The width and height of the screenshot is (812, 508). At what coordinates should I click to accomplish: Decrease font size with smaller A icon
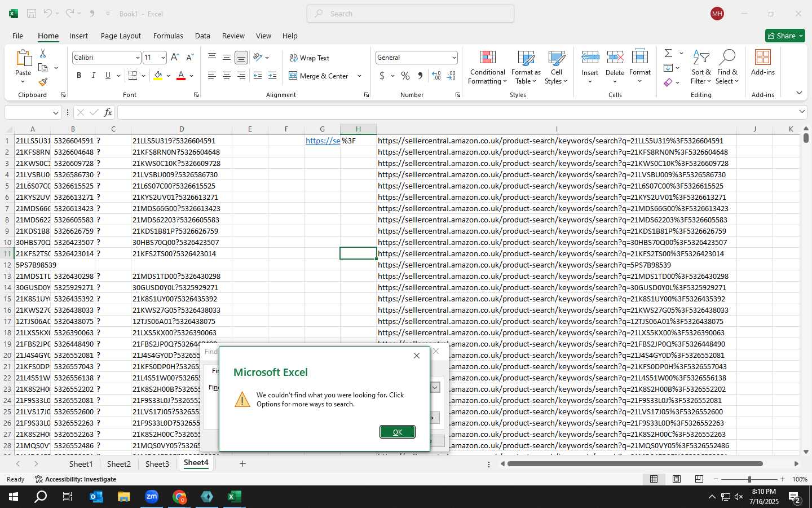tap(189, 58)
